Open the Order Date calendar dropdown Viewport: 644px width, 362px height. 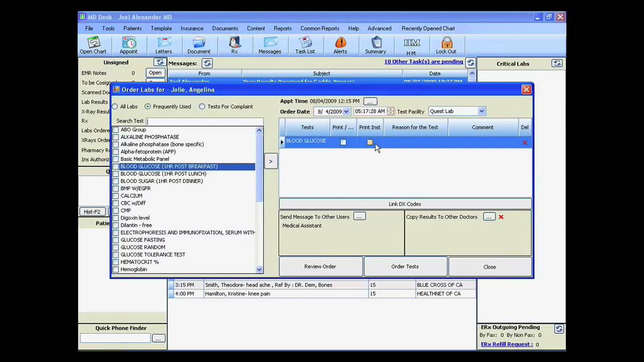click(346, 112)
